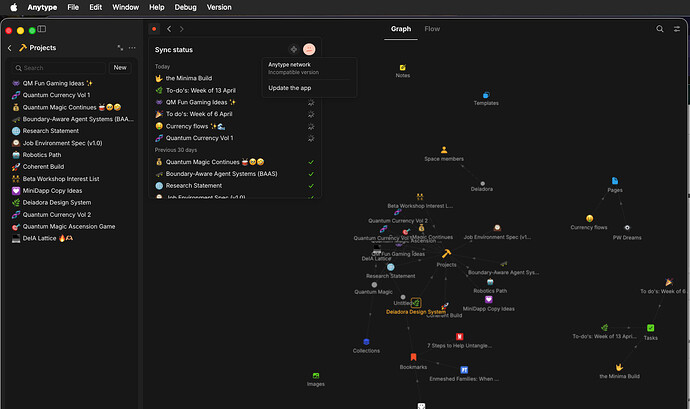This screenshot has width=690, height=409.
Task: Select the Minima Build in Sync status
Action: click(235, 78)
